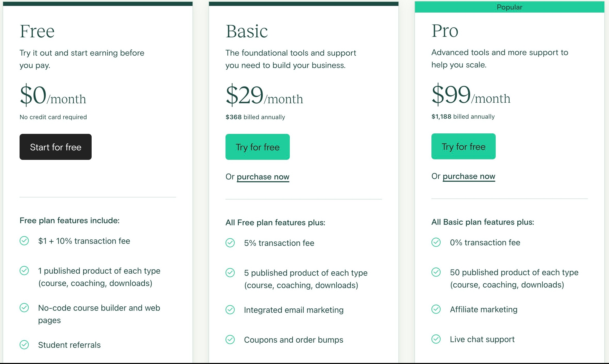
Task: Click checkmark icon beside No-code course builder
Action: pos(24,308)
